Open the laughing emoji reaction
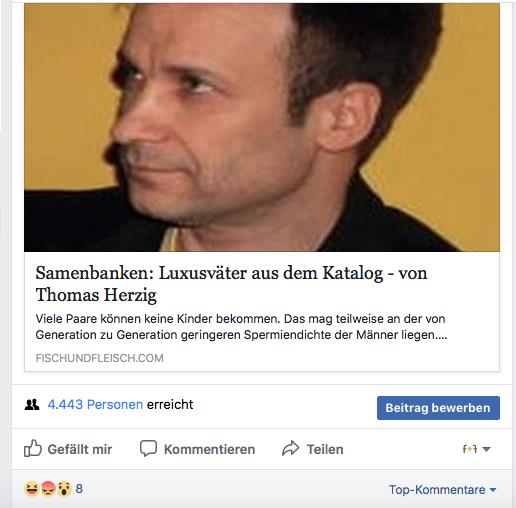 point(32,489)
